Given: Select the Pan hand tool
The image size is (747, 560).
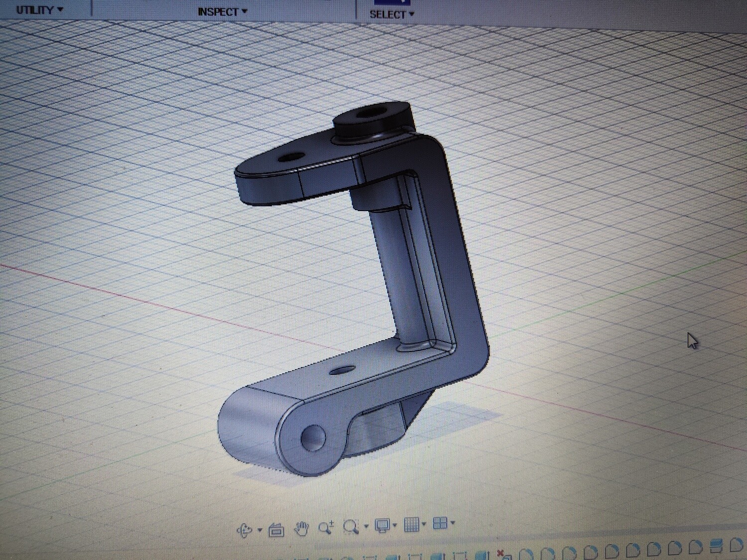Looking at the screenshot, I should [x=301, y=528].
